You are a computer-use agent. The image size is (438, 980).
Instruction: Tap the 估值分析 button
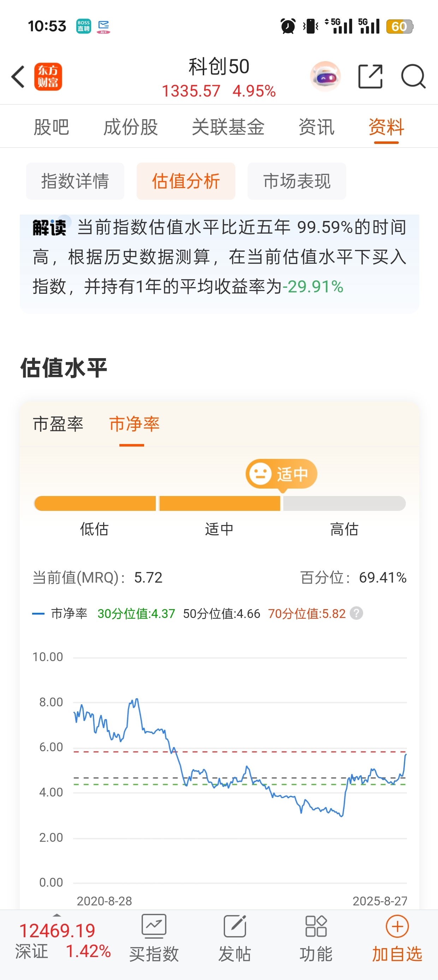click(x=186, y=181)
